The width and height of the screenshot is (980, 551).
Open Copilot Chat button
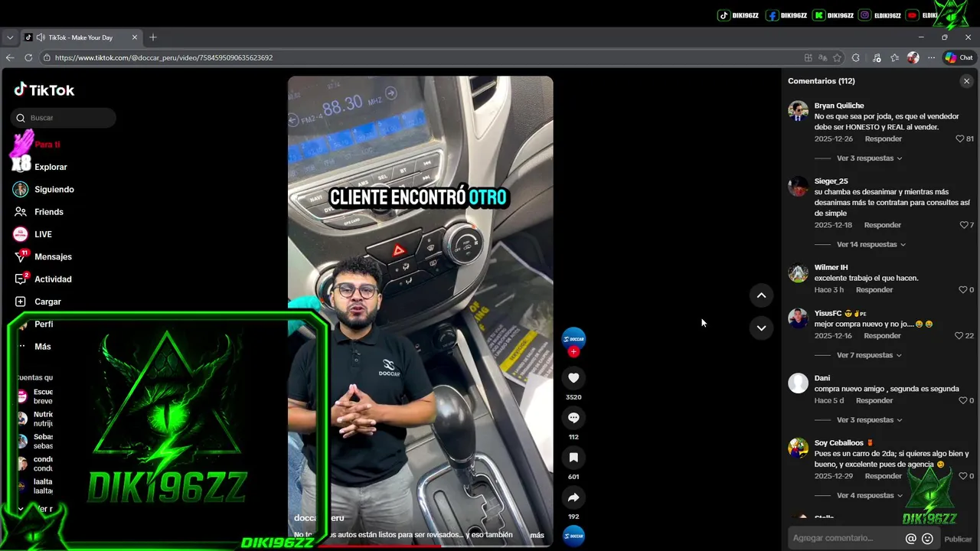959,57
